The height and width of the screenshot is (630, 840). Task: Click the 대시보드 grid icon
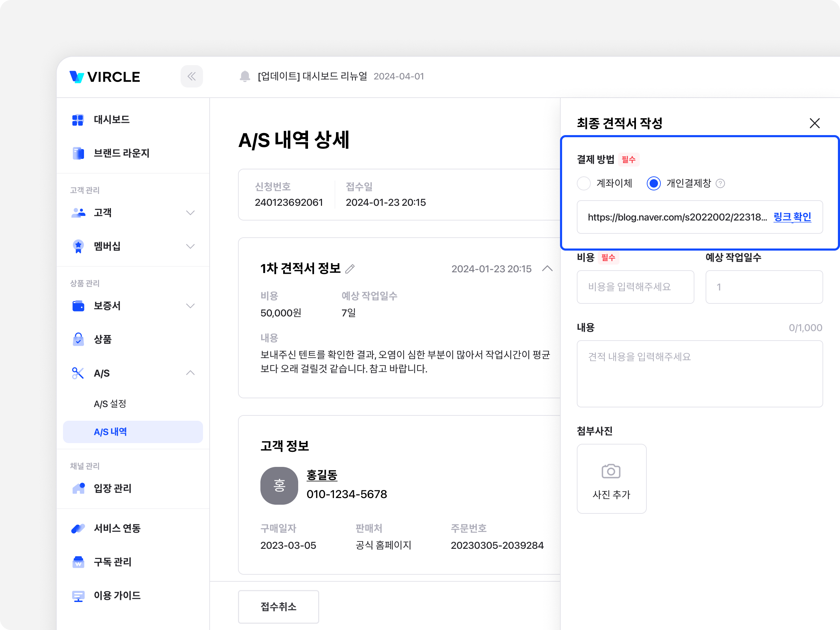pos(78,120)
